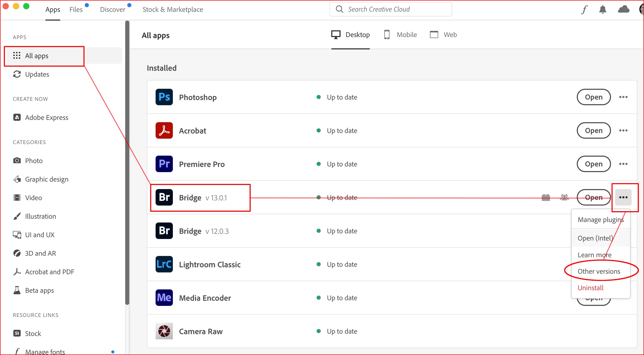
Task: Open Photoshop's three-dot more options menu
Action: point(623,97)
